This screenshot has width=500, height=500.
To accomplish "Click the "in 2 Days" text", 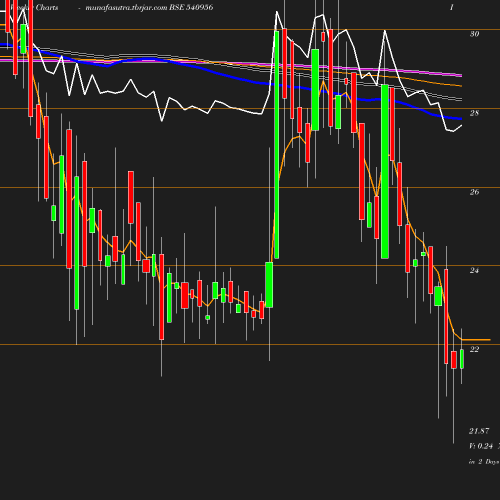I will pos(484,462).
